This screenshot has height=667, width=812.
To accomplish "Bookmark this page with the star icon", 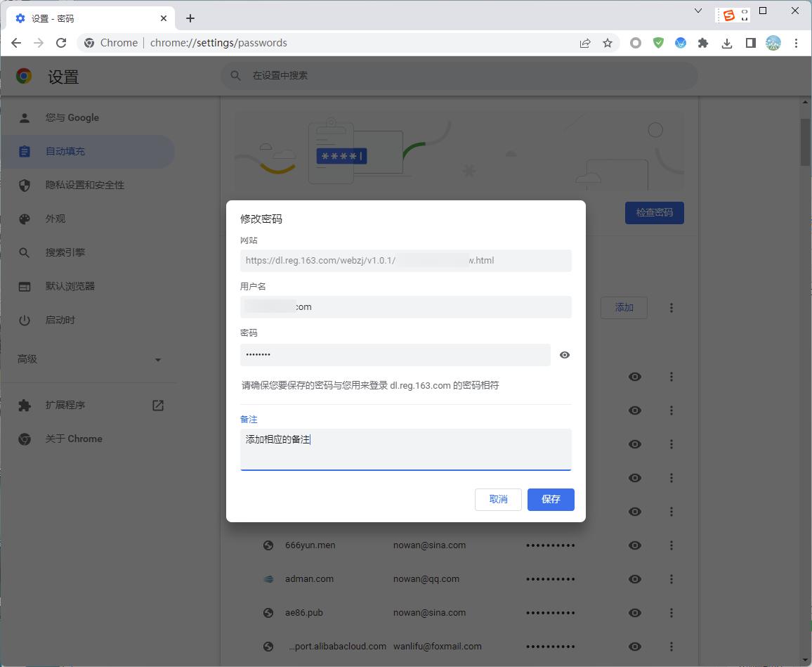I will 608,43.
